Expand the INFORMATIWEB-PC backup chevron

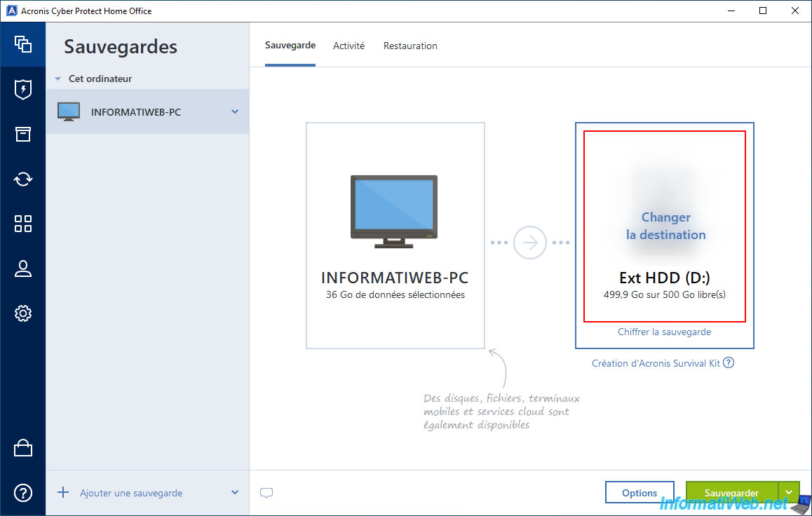click(x=235, y=111)
